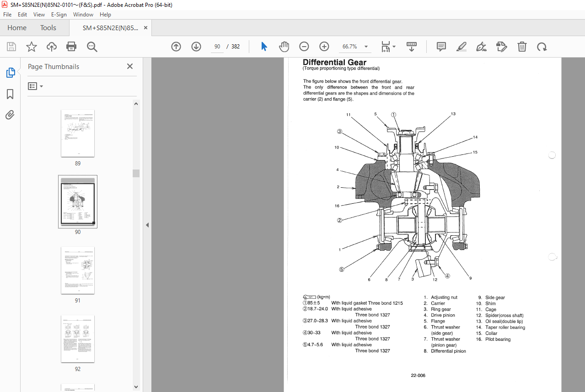Open the Help menu
Screen dimensions: 585x392
[x=105, y=15]
